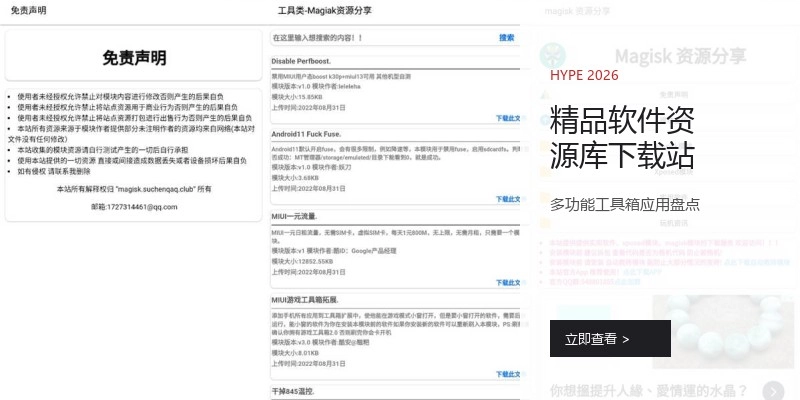
Task: Click the bullet about 模块内容进行修改
Action: [120, 96]
